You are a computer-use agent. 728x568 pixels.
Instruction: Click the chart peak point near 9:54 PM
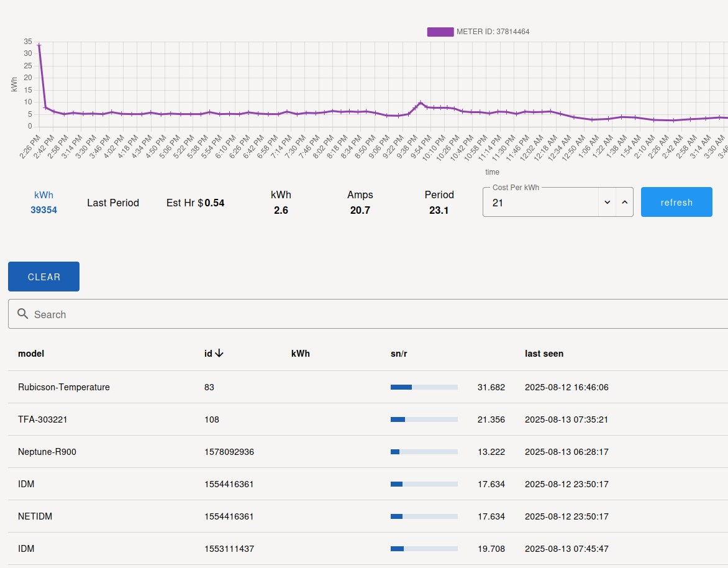[420, 103]
